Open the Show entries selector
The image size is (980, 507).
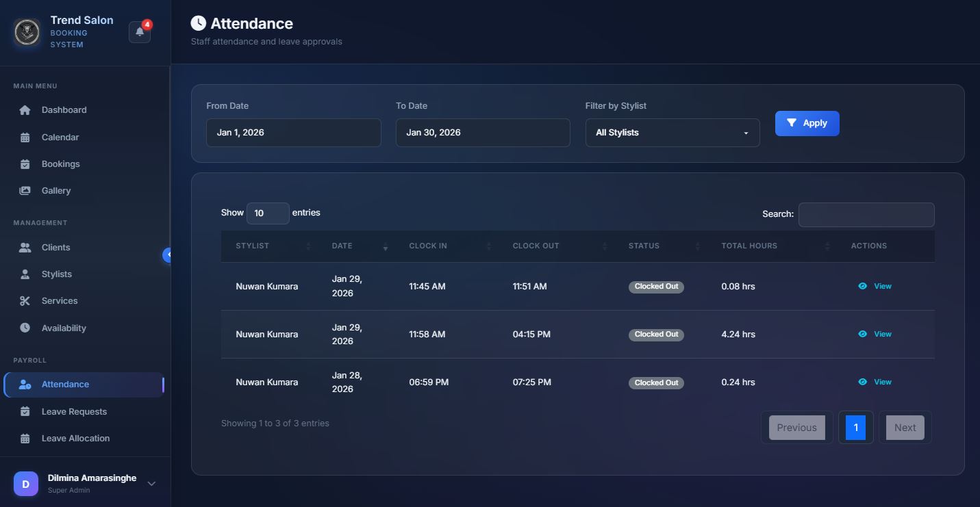pyautogui.click(x=267, y=213)
